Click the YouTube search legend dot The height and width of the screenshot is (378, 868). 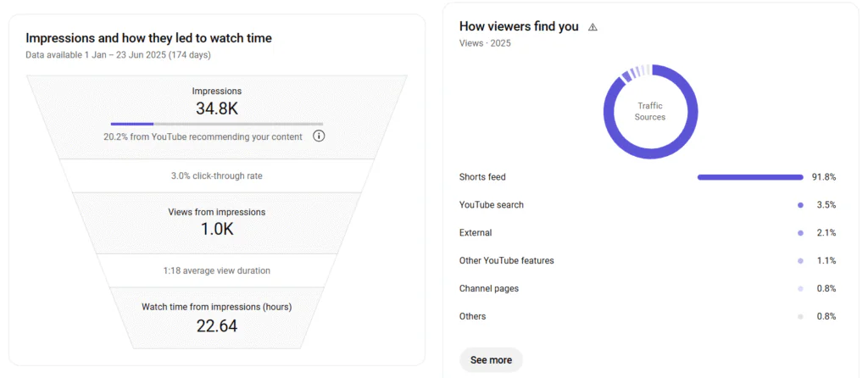click(x=800, y=205)
